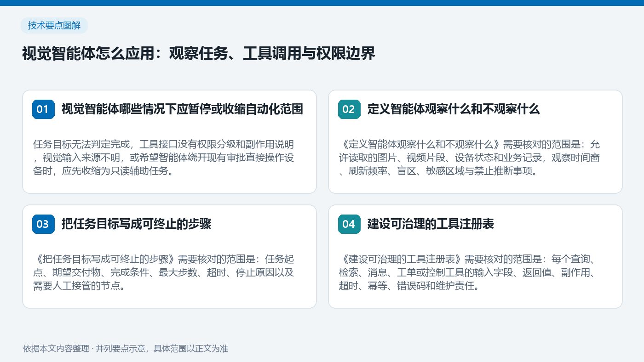Click the slide title "视觉智能体怎么应用：观察任务、工具调用与权限边界"
This screenshot has height=362, width=644.
click(x=199, y=54)
